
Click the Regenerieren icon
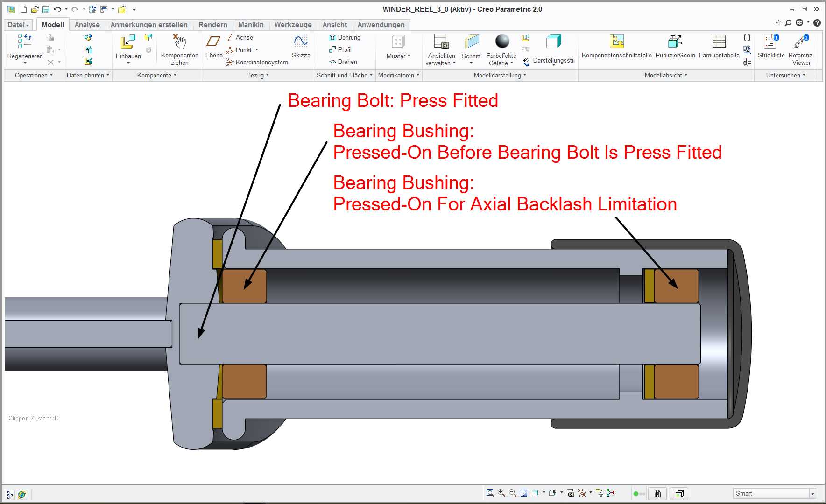25,41
